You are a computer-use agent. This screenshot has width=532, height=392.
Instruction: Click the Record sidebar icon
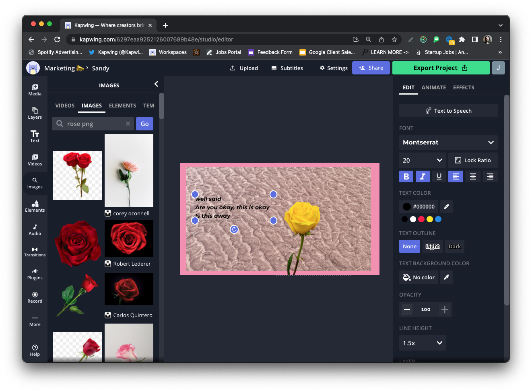pos(35,297)
